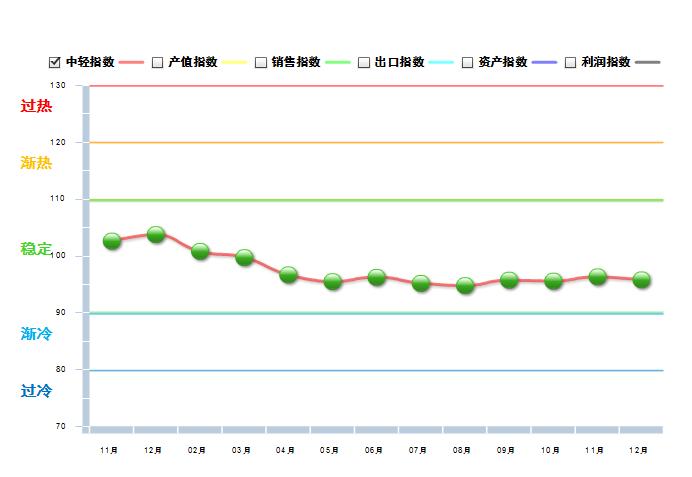Click the yellow 产值指数 legend line
The width and height of the screenshot is (692, 477).
click(x=235, y=62)
